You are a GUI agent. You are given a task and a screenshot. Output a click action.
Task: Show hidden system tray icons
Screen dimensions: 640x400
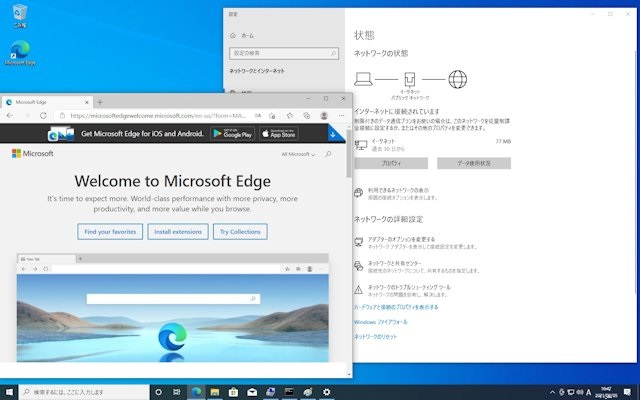(x=553, y=392)
